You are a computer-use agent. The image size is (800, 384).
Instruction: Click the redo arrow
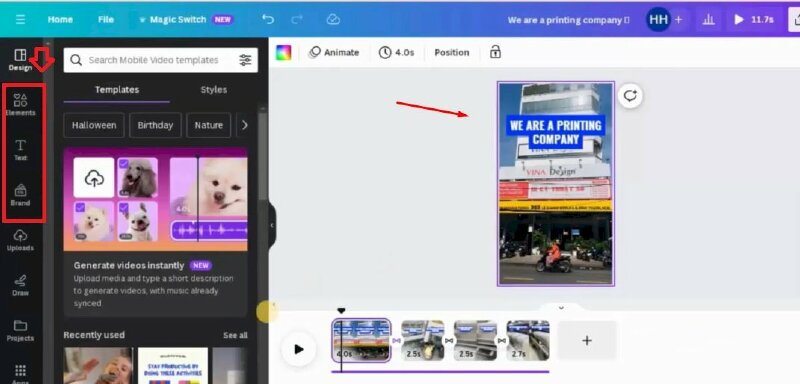pos(296,19)
